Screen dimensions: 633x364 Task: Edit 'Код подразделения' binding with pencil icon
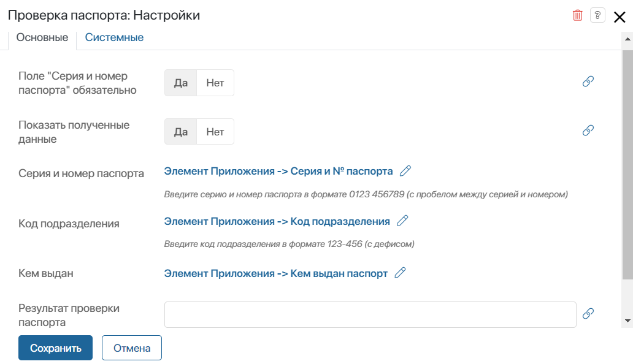click(402, 221)
